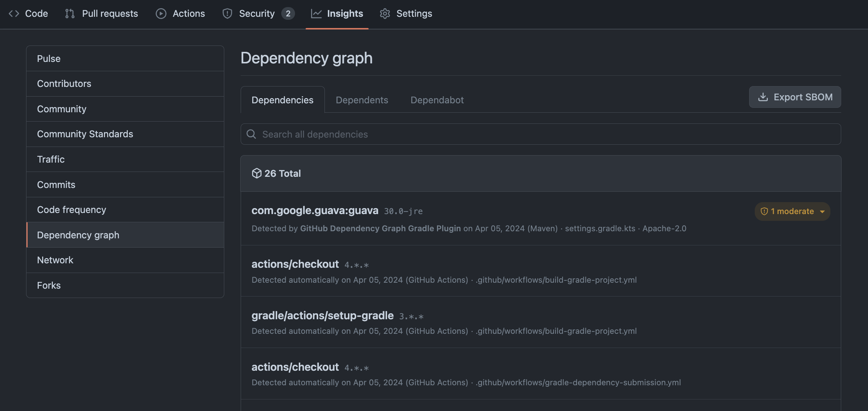Open the Dependencies tab
Viewport: 868px width, 411px height.
tap(282, 99)
